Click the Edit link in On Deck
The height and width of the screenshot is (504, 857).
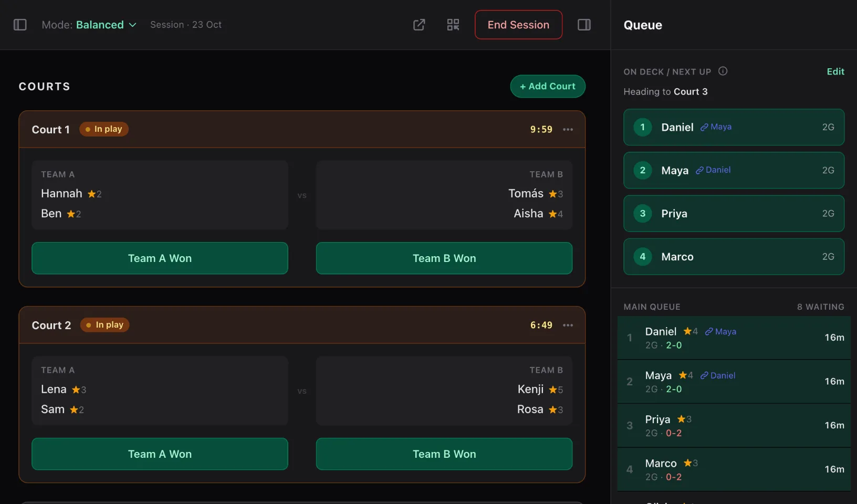835,71
